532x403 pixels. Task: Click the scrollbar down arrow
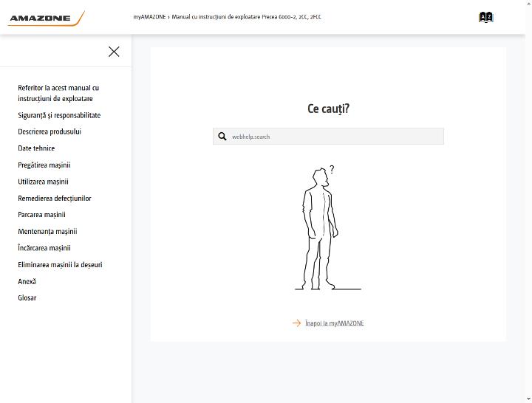[528, 399]
